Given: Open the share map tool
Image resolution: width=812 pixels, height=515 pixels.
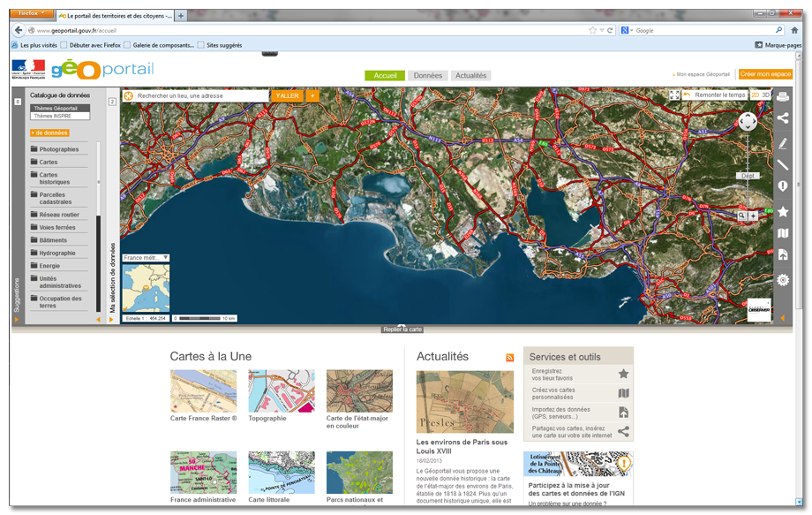Looking at the screenshot, I should point(782,118).
